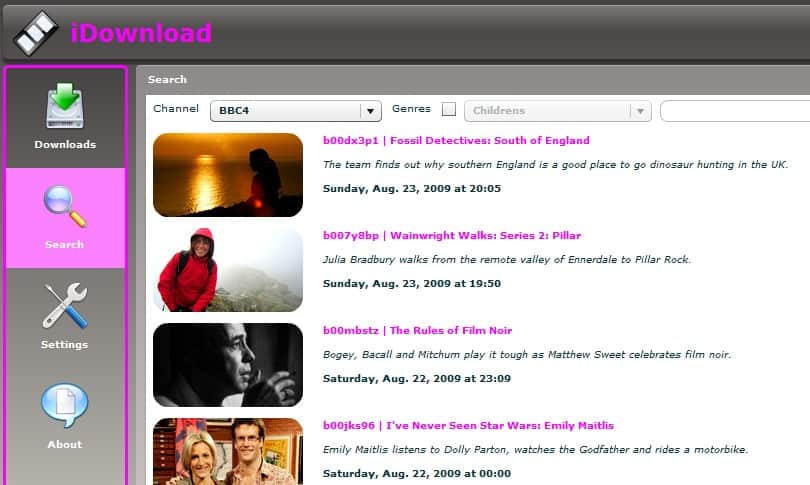
Task: Select the Search magnifying glass icon
Action: (x=65, y=206)
